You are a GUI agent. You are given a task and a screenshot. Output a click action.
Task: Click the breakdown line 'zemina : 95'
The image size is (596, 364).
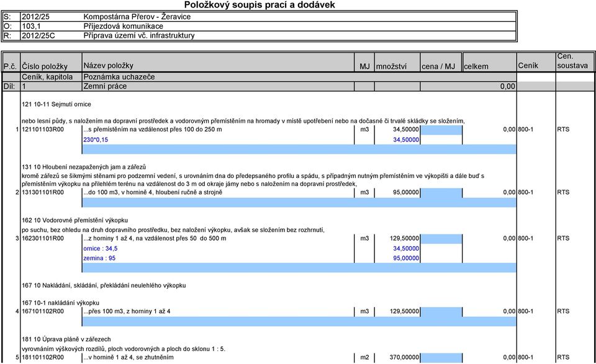99,258
